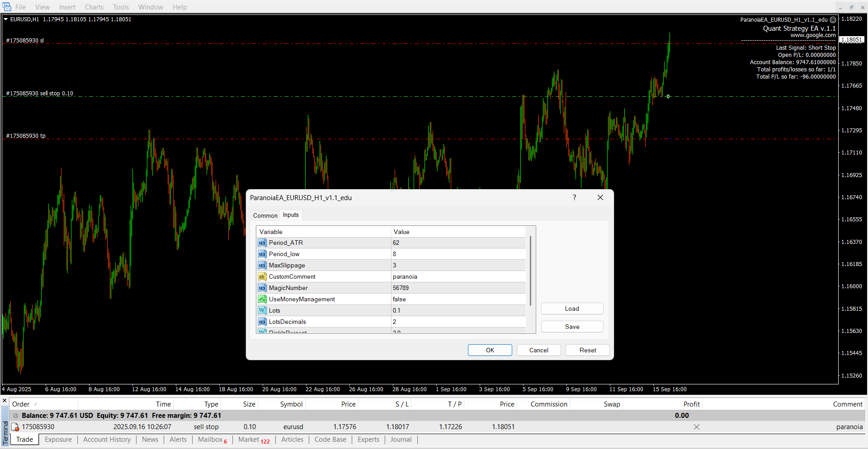This screenshot has width=868, height=449.
Task: Sort by the Order column header
Action: 21,404
